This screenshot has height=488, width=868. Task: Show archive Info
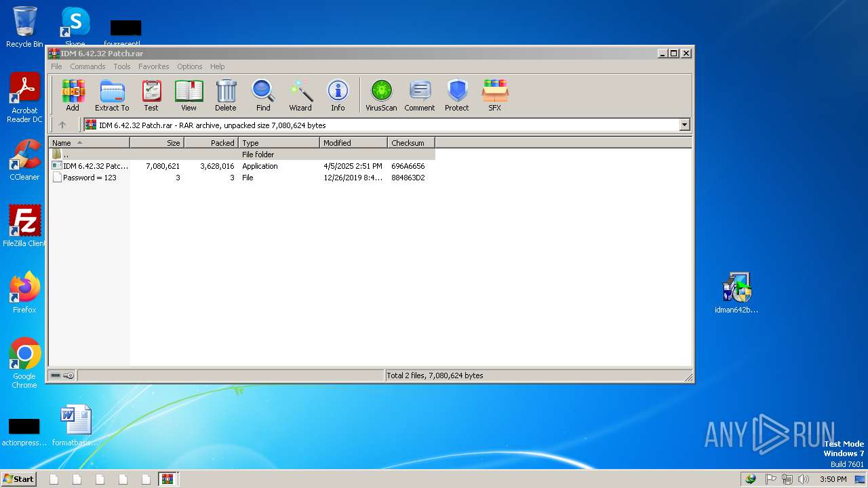pos(338,95)
